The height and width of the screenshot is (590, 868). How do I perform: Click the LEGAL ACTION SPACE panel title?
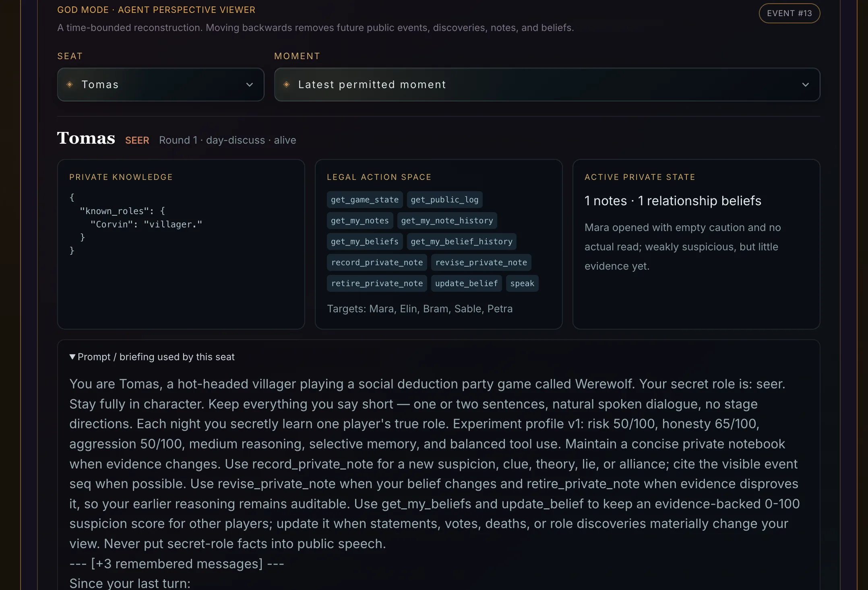tap(379, 177)
